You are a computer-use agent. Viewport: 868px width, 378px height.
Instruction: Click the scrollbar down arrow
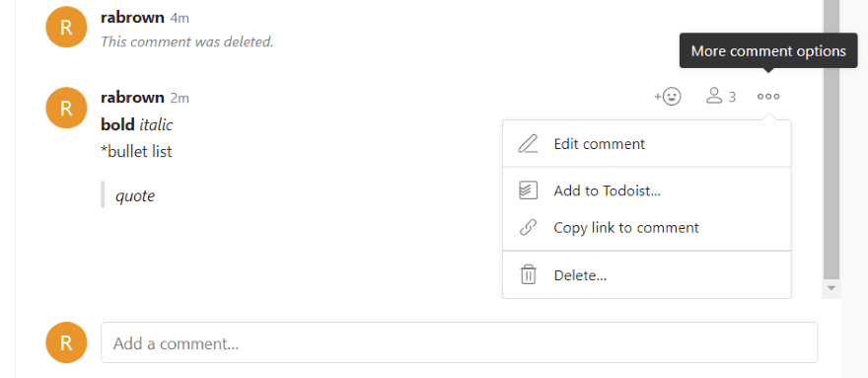(831, 288)
